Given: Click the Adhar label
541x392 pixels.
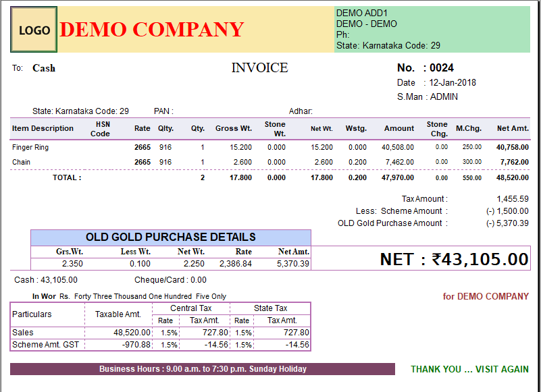Looking at the screenshot, I should pos(301,111).
